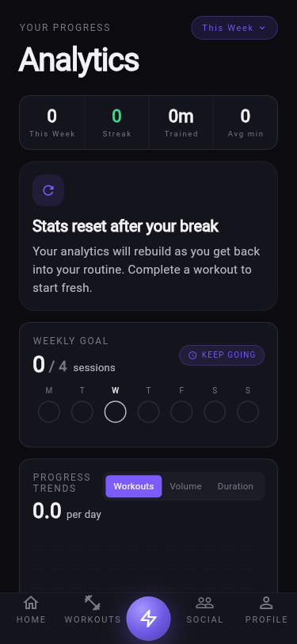Screen dimensions: 297x644
Task: Open the This Week period dropdown
Action: coord(234,28)
